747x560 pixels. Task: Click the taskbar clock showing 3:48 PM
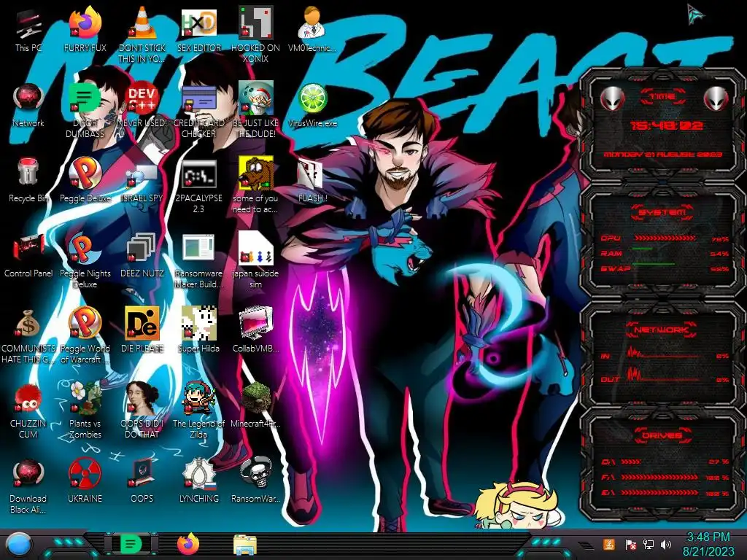(708, 544)
